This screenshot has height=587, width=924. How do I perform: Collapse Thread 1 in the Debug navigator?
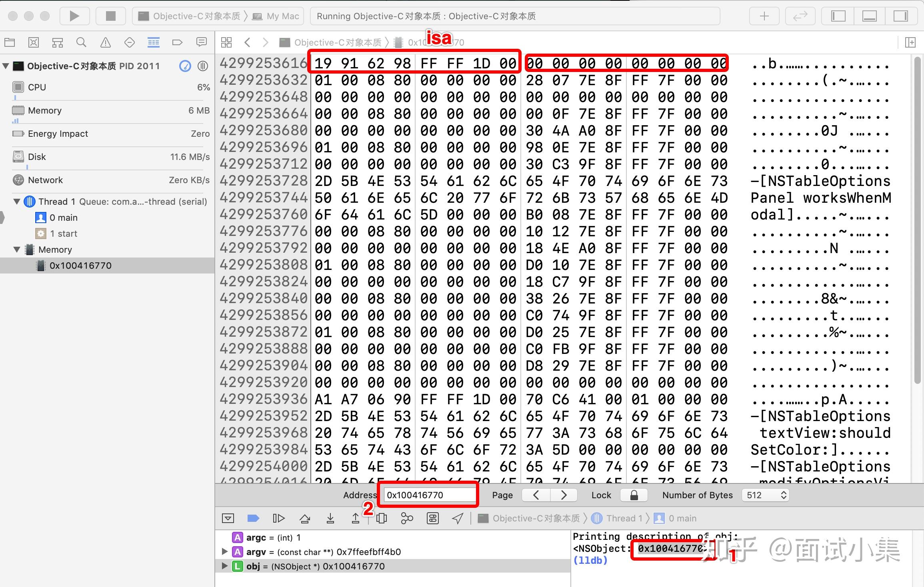(x=17, y=202)
